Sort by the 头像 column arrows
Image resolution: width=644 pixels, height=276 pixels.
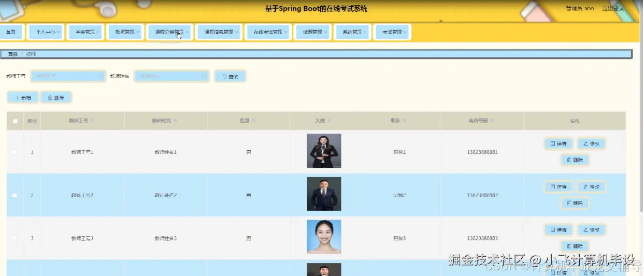pos(329,121)
